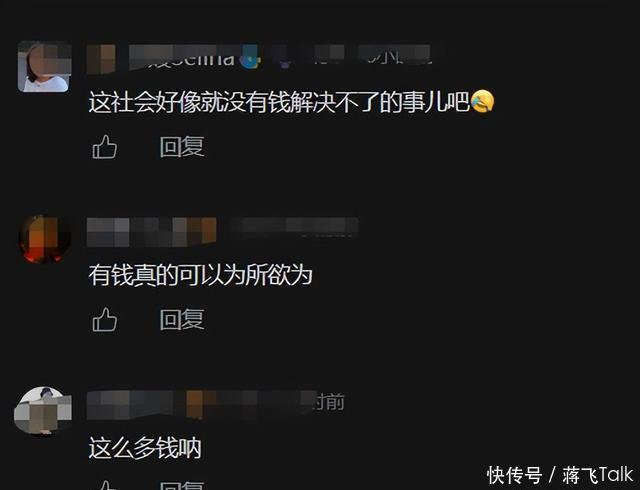Screen dimensions: 640x490
Task: Click the purple badge icon in first username row
Action: tap(285, 62)
